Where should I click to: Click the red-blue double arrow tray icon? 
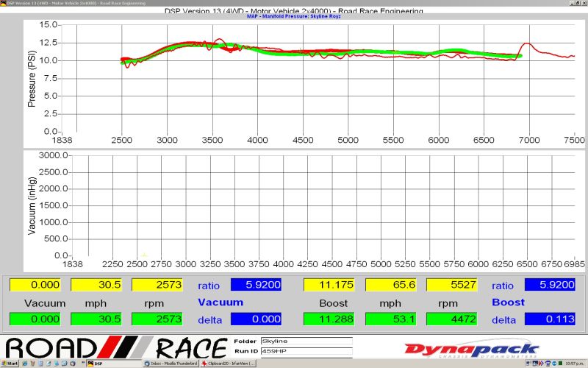pos(541,364)
